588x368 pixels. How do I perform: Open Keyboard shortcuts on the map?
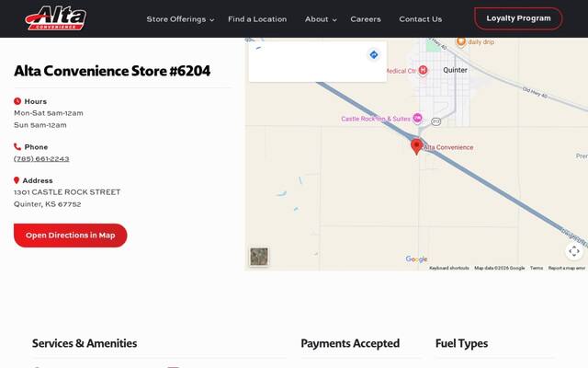(x=449, y=268)
